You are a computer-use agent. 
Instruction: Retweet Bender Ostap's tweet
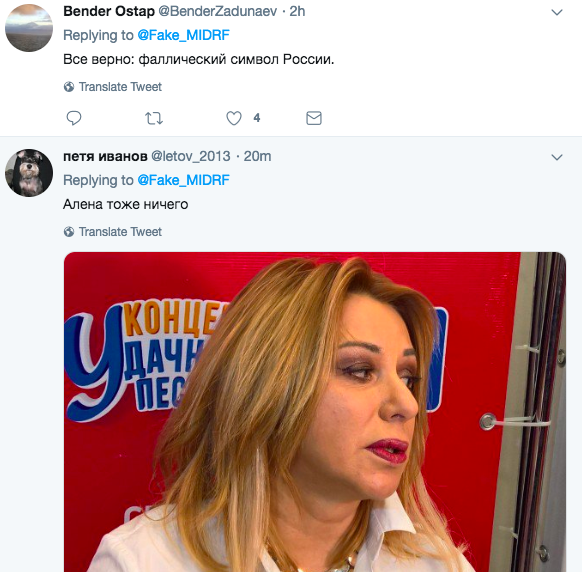(x=154, y=118)
